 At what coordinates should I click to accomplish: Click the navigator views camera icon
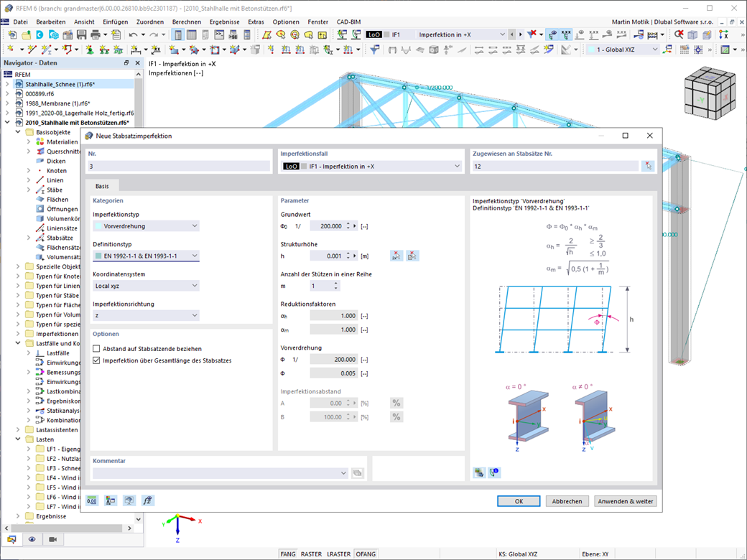[53, 539]
